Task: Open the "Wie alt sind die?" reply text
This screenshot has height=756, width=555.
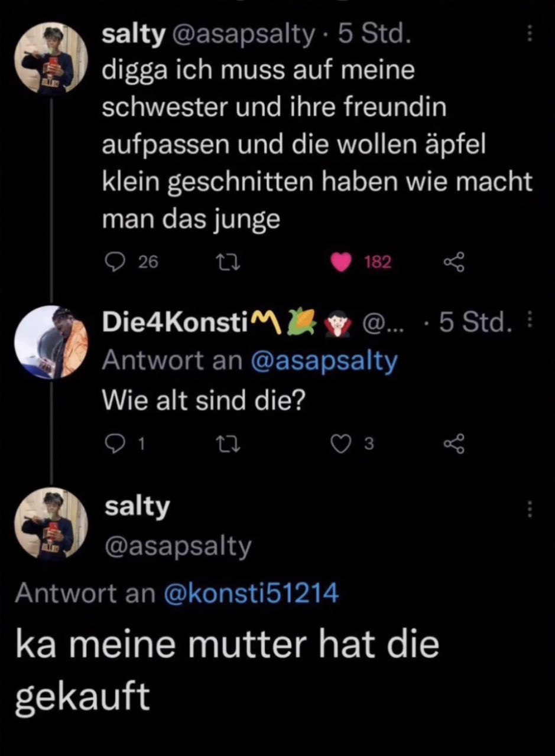Action: click(203, 402)
